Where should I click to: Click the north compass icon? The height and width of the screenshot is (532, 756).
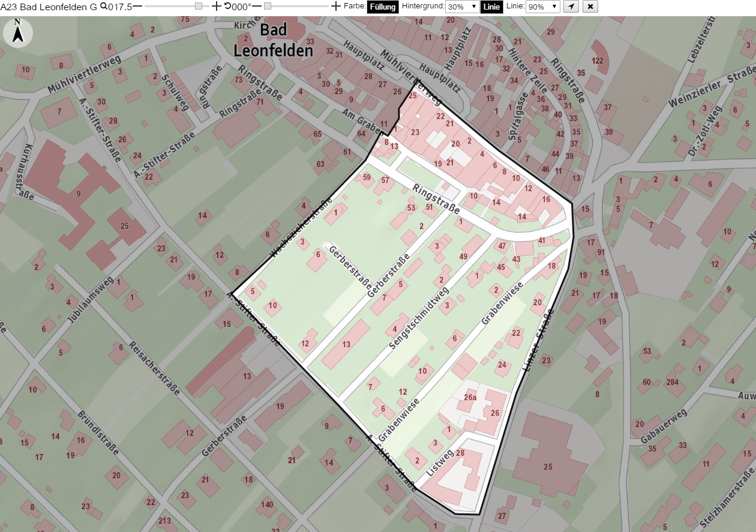[x=18, y=32]
